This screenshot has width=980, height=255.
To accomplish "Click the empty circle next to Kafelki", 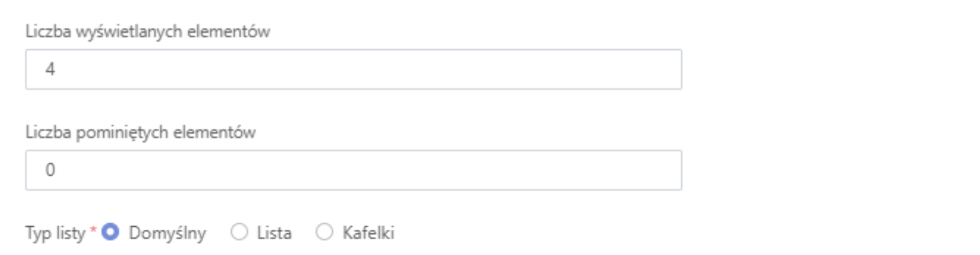I will (x=325, y=233).
